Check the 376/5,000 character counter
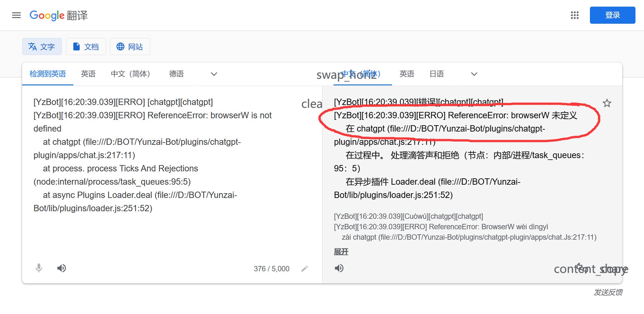 click(271, 268)
